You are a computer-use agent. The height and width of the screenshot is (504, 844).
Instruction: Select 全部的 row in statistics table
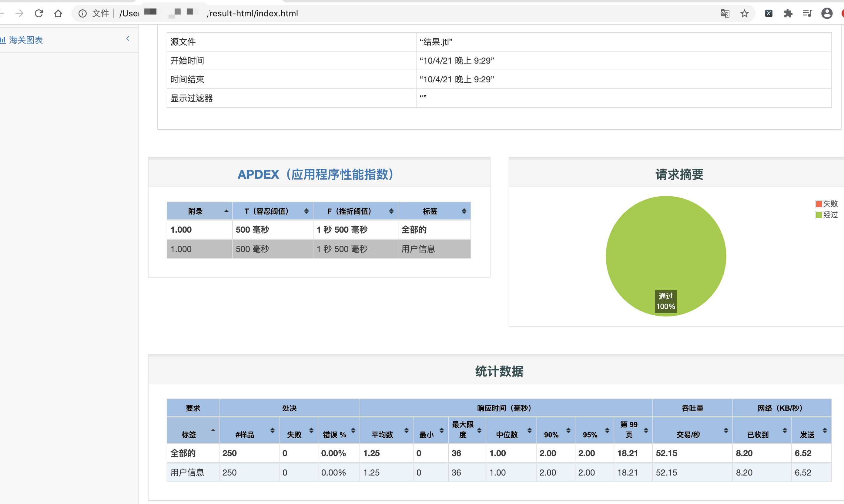pos(499,453)
